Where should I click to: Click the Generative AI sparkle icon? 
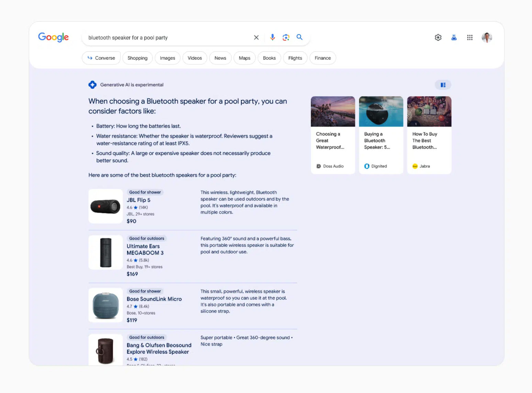(x=92, y=85)
